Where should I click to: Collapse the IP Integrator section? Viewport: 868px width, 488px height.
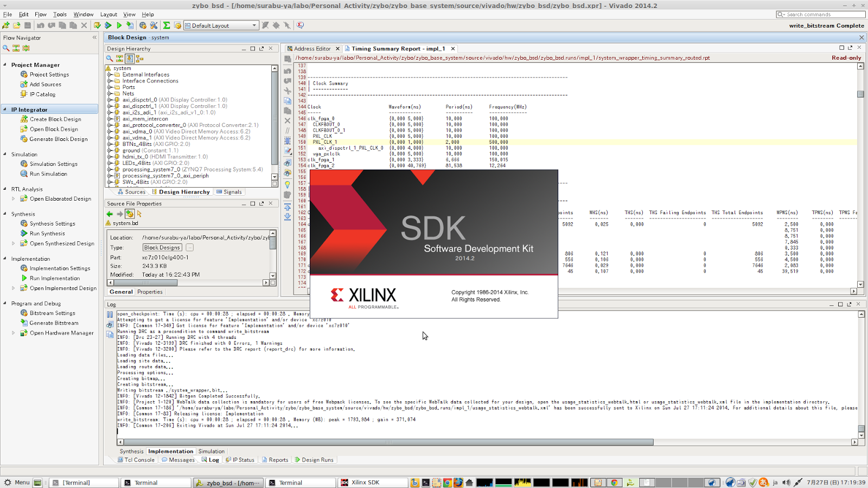tap(5, 109)
